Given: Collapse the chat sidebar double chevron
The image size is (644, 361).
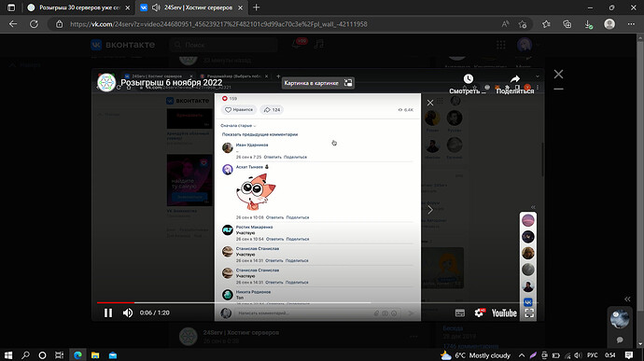Looking at the screenshot, I should point(533,207).
